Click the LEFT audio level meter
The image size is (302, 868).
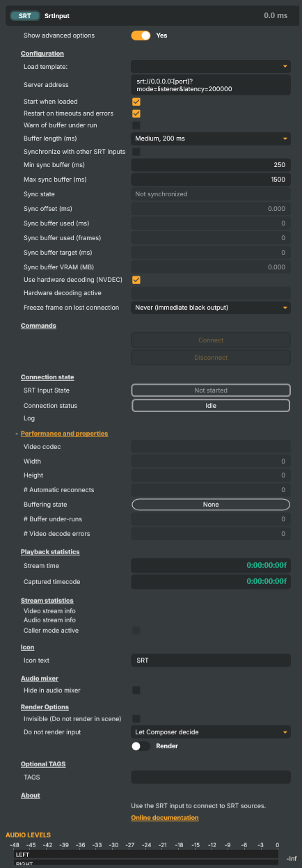pos(145,854)
